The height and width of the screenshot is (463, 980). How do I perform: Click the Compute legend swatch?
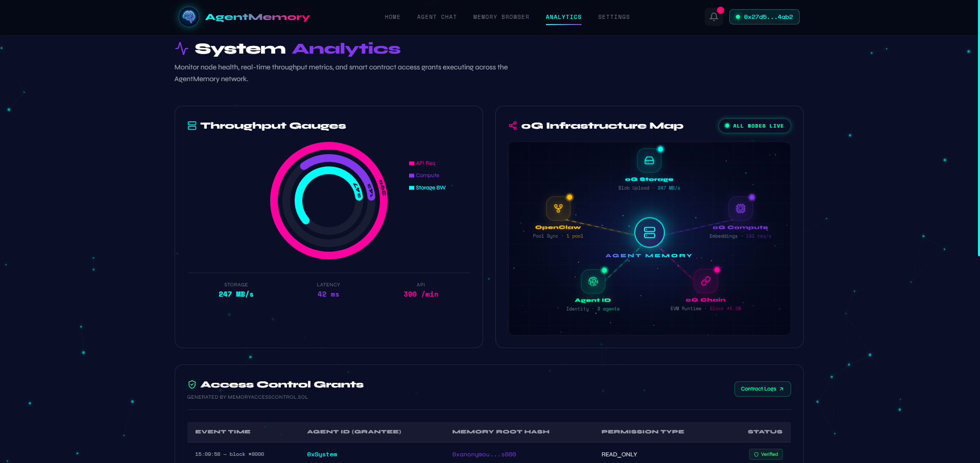[x=412, y=176]
